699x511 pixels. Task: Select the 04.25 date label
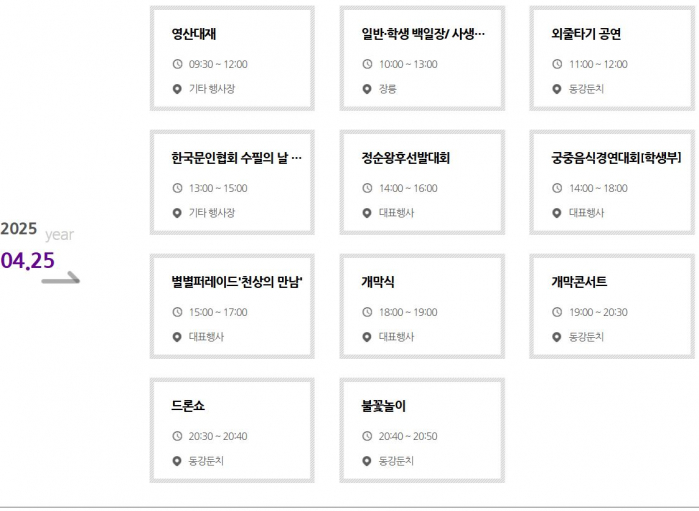28,260
